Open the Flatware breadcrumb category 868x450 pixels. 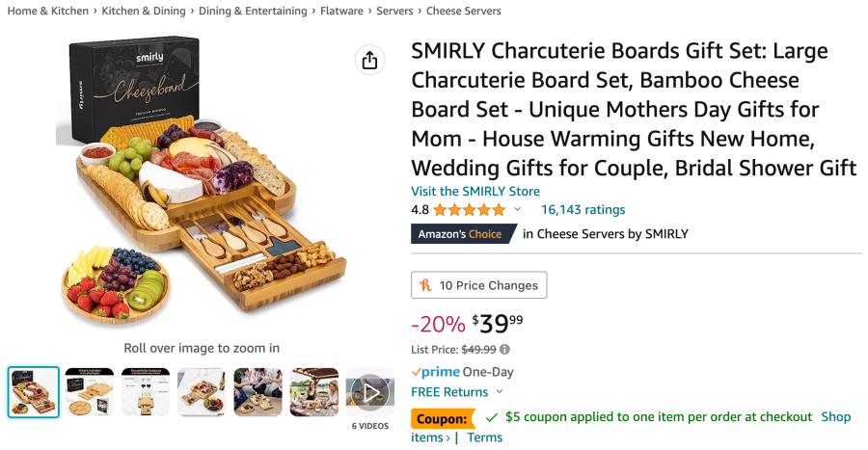click(x=341, y=12)
